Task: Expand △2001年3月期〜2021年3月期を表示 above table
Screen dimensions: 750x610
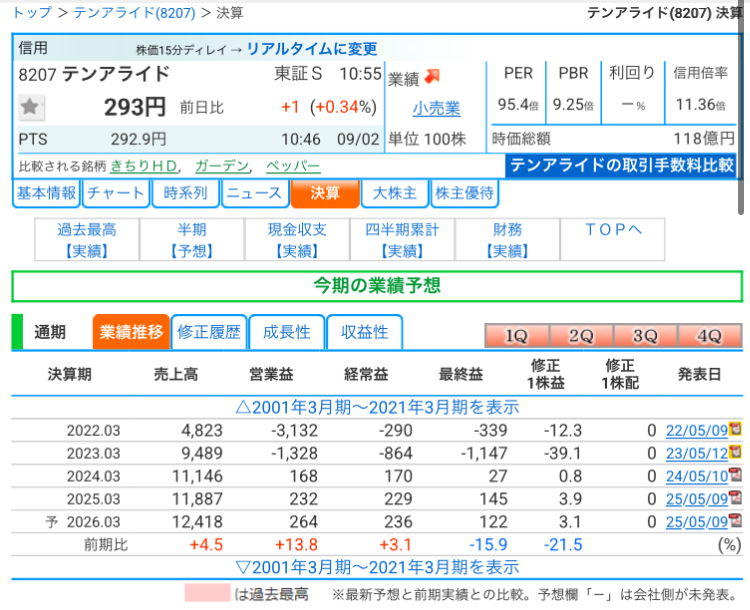Action: click(x=377, y=407)
